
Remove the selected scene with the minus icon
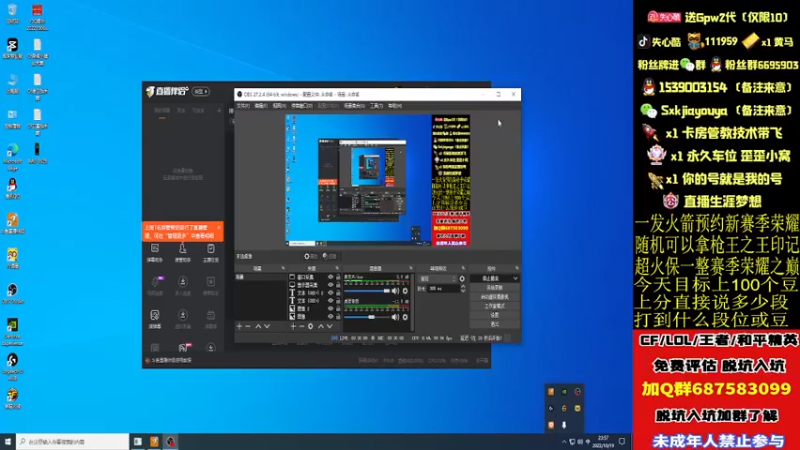point(248,326)
